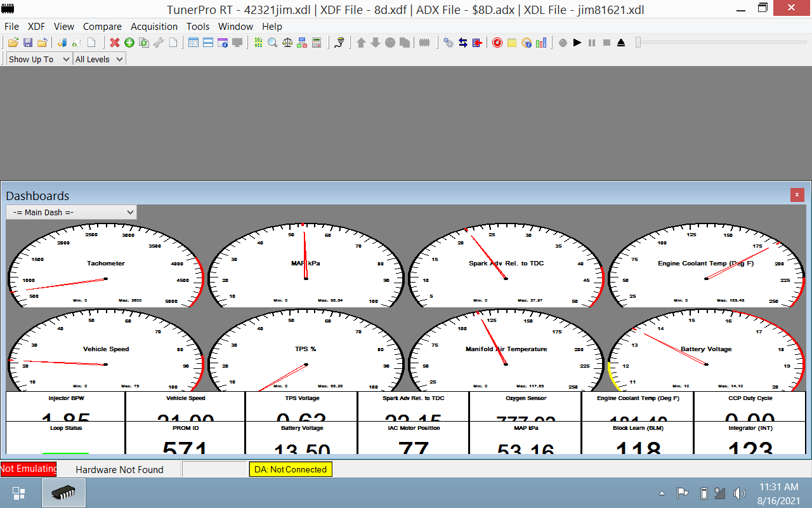Click the magnifying glass search icon

click(273, 43)
